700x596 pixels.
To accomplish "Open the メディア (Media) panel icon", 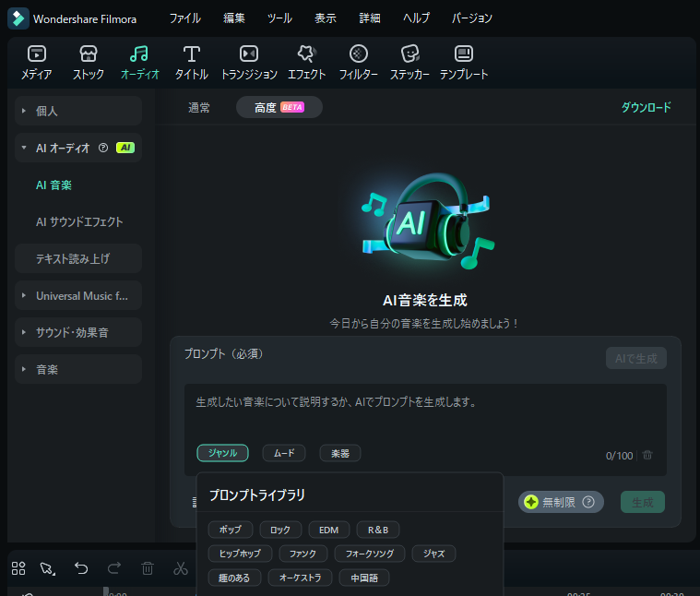I will coord(37,54).
